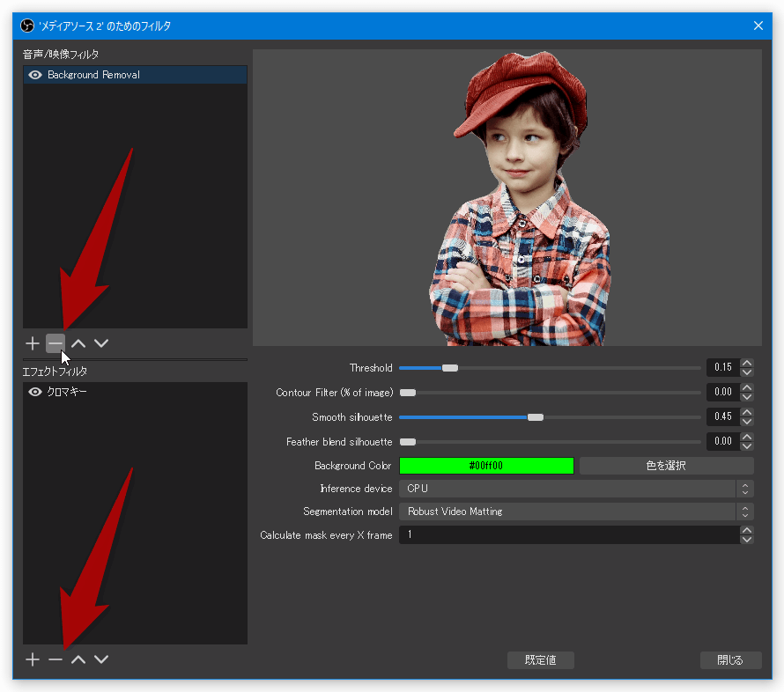Select the クロマキー effect filter item

[x=135, y=392]
